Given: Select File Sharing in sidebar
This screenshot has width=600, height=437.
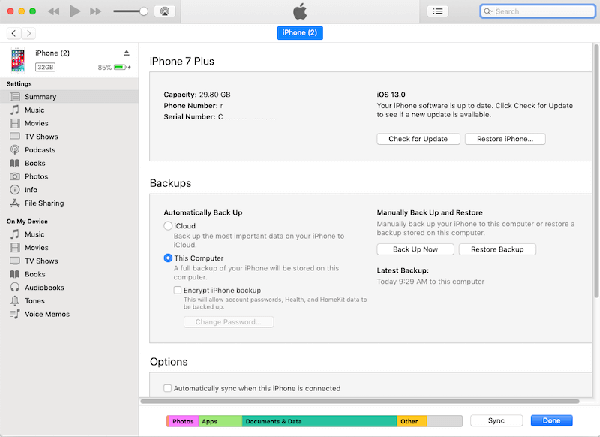Looking at the screenshot, I should (x=44, y=202).
